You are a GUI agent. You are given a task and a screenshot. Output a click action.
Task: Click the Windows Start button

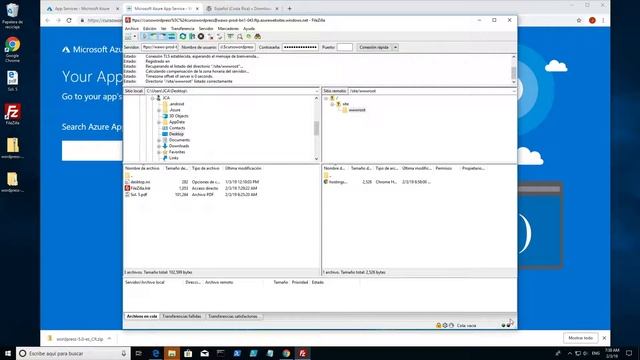(8, 353)
